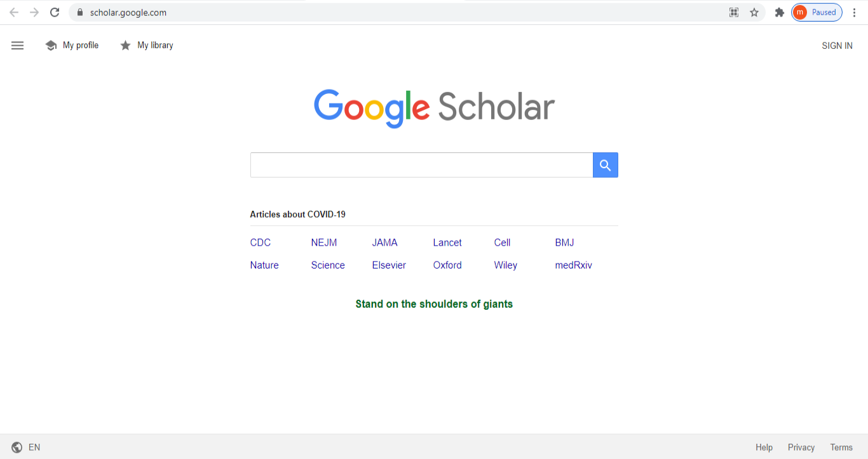
Task: Click the back navigation arrow
Action: click(13, 11)
